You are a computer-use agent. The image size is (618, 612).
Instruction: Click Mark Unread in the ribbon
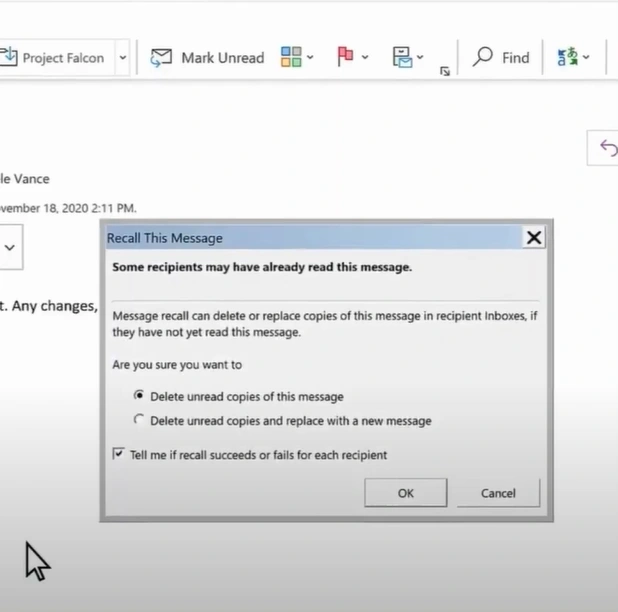point(207,58)
